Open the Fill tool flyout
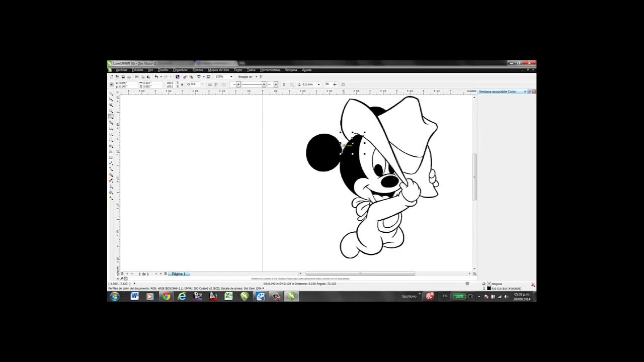The image size is (644, 362). point(111,191)
